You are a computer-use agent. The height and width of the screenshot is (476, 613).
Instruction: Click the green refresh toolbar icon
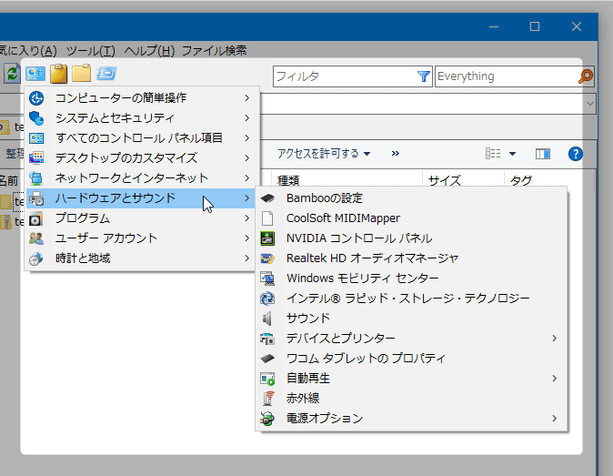pyautogui.click(x=12, y=73)
